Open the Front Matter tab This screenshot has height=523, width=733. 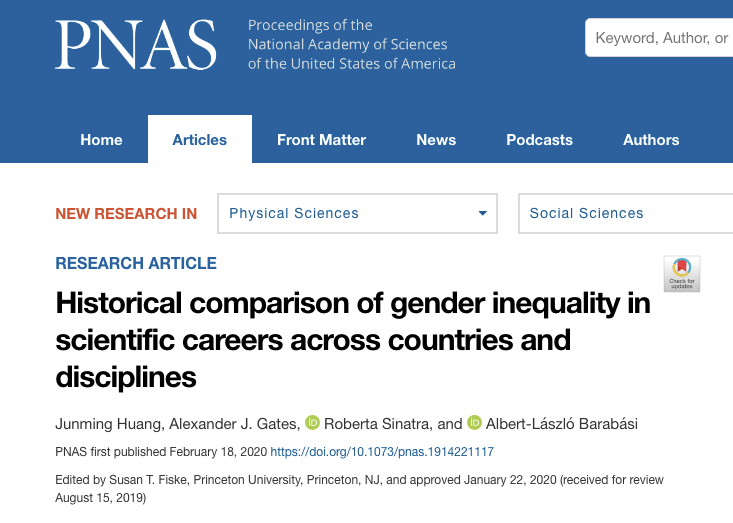point(321,140)
